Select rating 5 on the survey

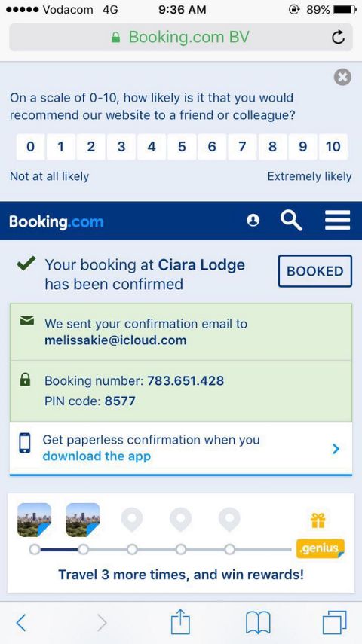tap(182, 147)
